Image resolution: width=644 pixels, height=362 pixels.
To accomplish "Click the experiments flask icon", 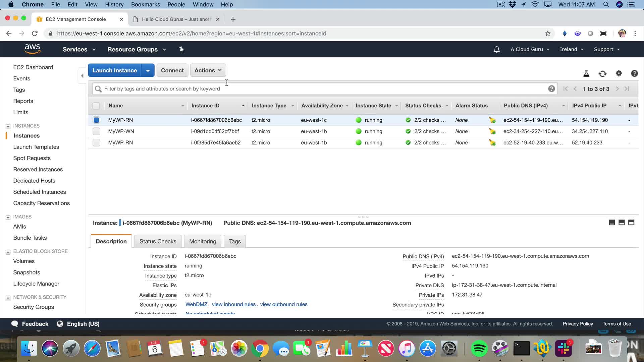I will (x=586, y=74).
